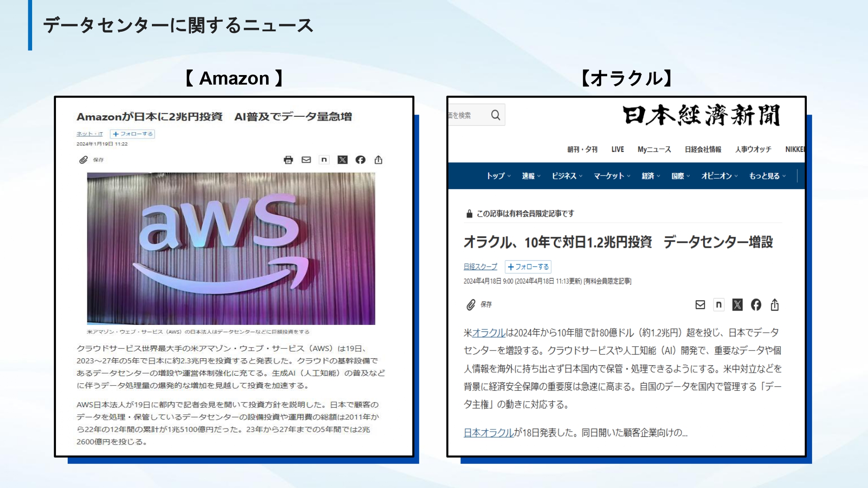868x488 pixels.
Task: Click the upload share icon in Oracle article
Action: tap(775, 305)
